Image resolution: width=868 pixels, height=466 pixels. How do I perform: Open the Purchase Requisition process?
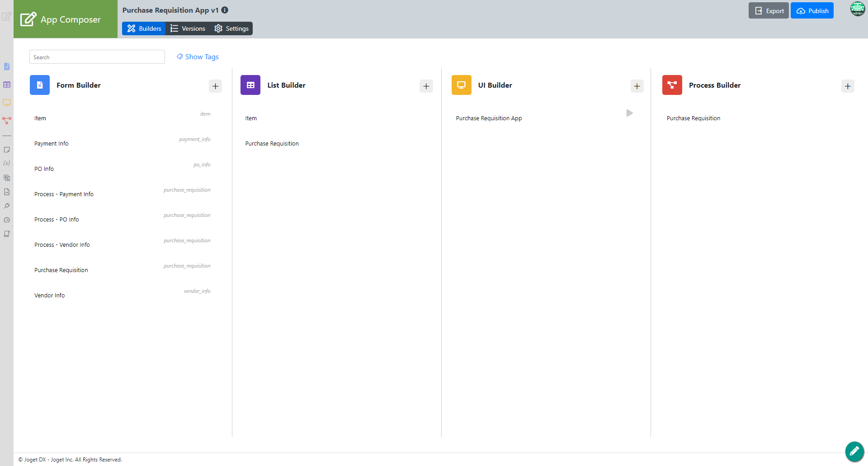click(x=693, y=118)
